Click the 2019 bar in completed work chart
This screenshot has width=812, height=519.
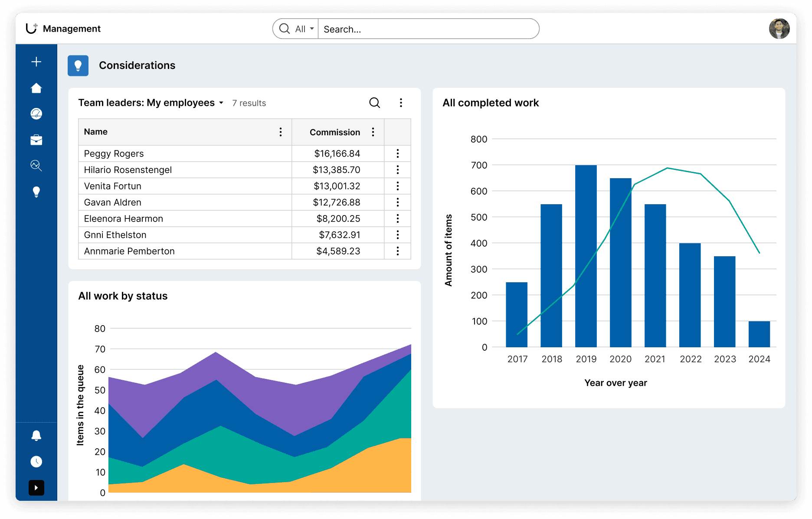pos(586,256)
